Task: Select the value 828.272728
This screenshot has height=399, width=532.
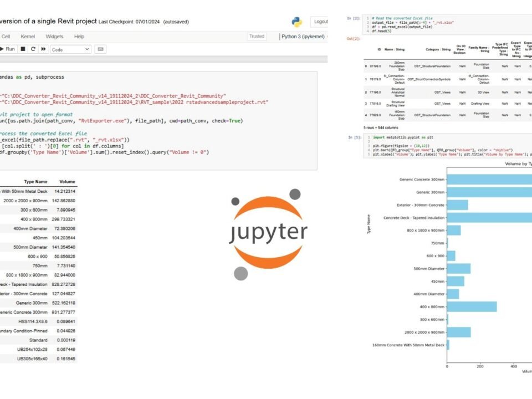Action: 63,284
